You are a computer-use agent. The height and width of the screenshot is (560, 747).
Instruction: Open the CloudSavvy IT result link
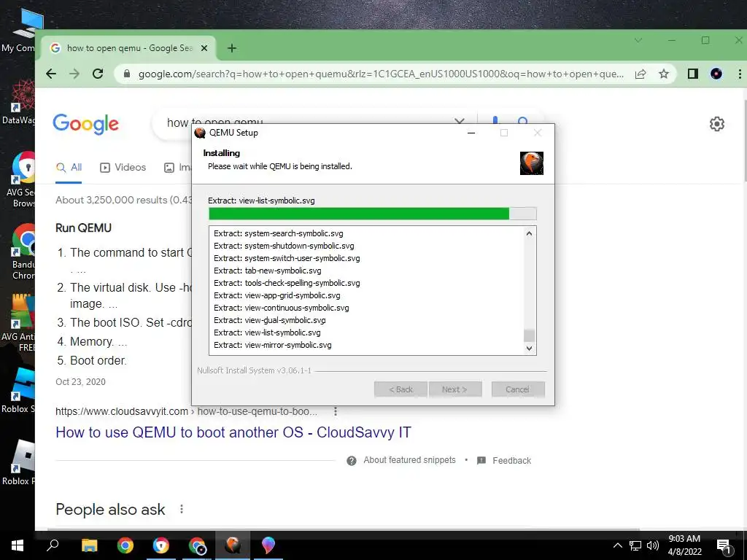pos(233,432)
